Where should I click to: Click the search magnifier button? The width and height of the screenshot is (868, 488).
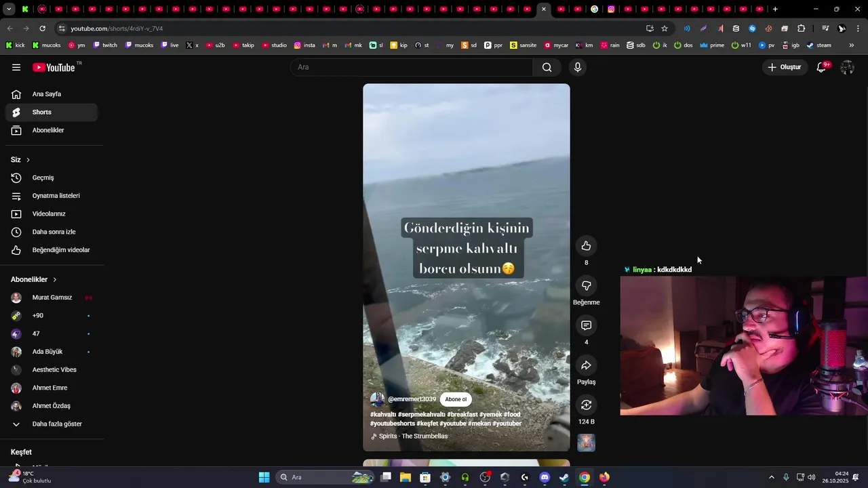[x=547, y=67]
